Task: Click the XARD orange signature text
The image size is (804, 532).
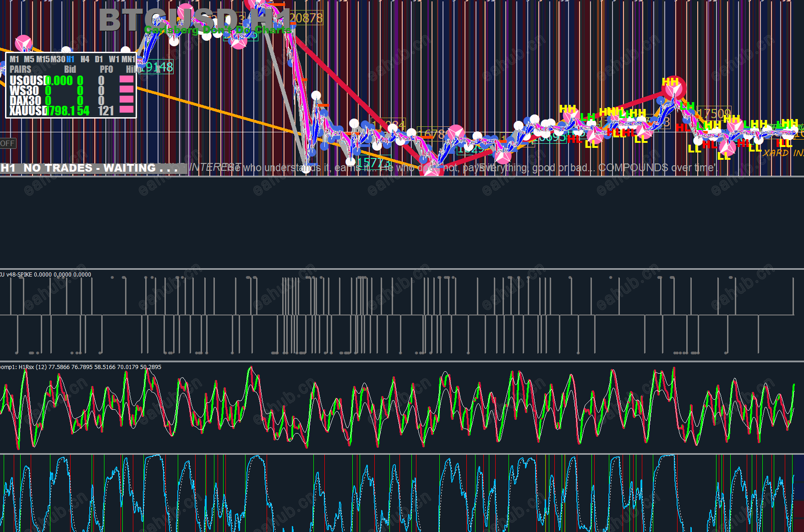Action: point(783,153)
